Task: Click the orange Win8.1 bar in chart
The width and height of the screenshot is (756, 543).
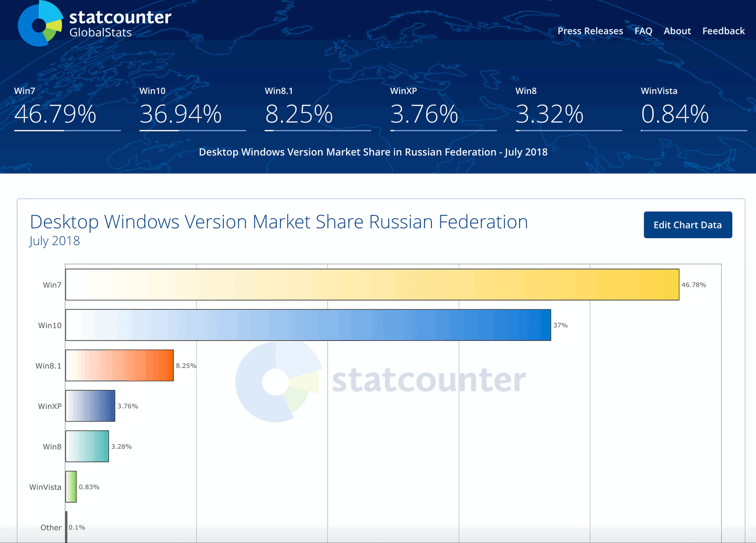Action: [x=119, y=365]
